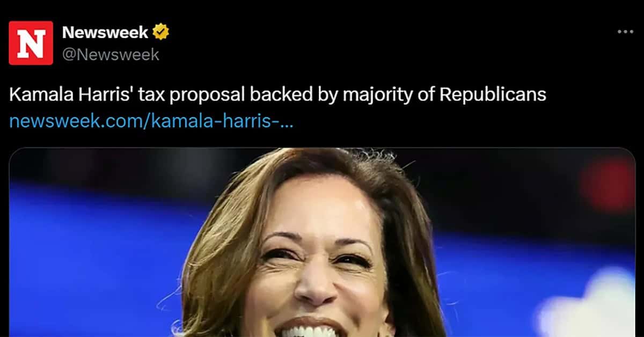Open the Newsweek display name profile link
This screenshot has height=337, width=644.
point(105,33)
